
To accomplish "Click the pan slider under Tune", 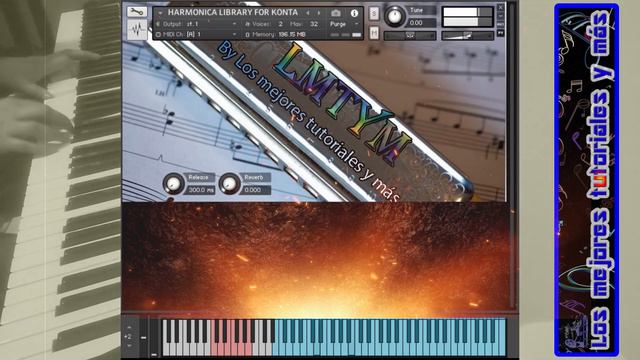I will [410, 36].
